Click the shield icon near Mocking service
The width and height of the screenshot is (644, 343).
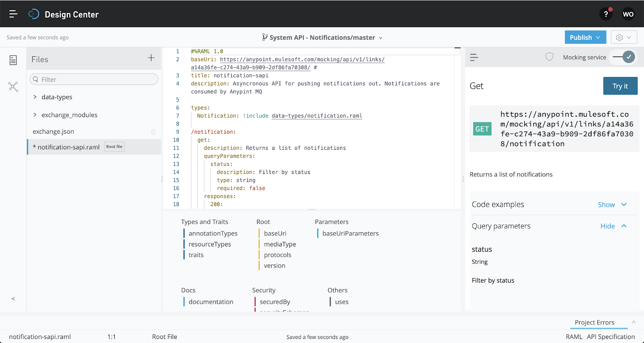(x=549, y=57)
